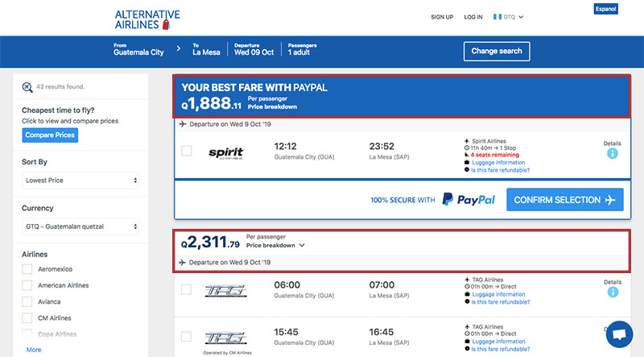Open the GTQ Guatemalan quetzal currency dropdown
The width and height of the screenshot is (644, 357).
click(x=80, y=226)
